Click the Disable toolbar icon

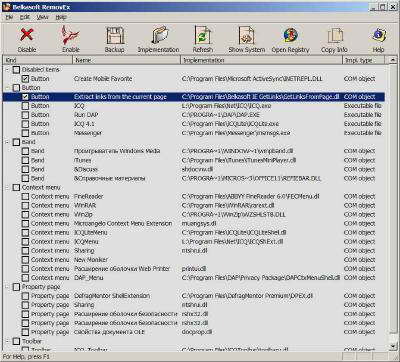point(27,35)
